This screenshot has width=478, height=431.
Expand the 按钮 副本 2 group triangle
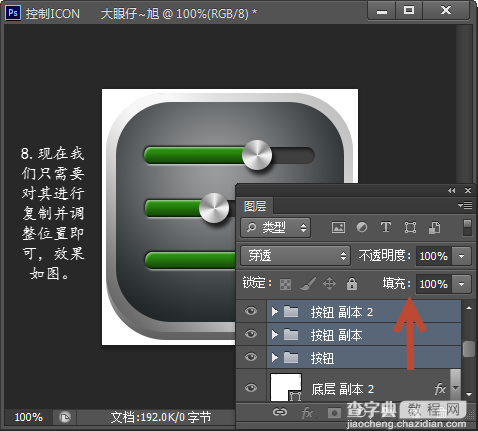[275, 312]
